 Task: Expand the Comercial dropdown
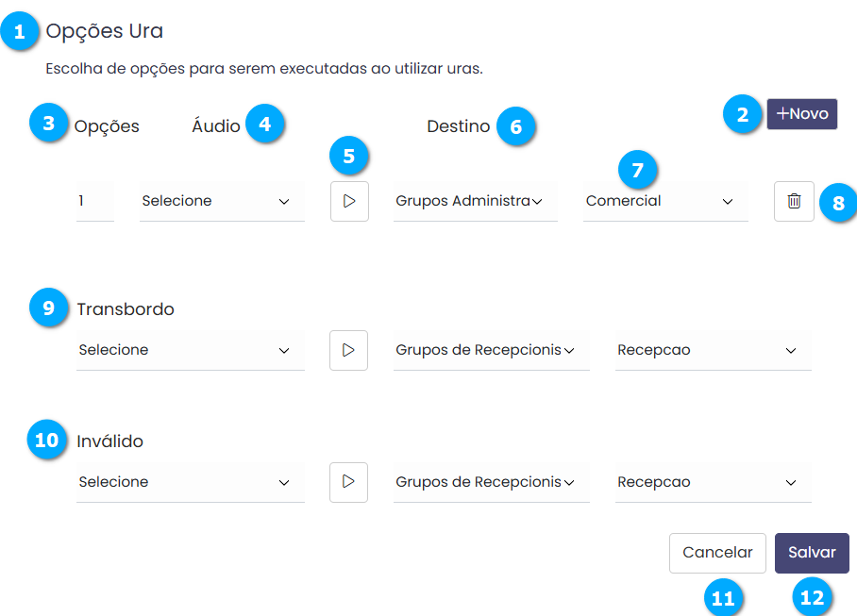pyautogui.click(x=665, y=201)
